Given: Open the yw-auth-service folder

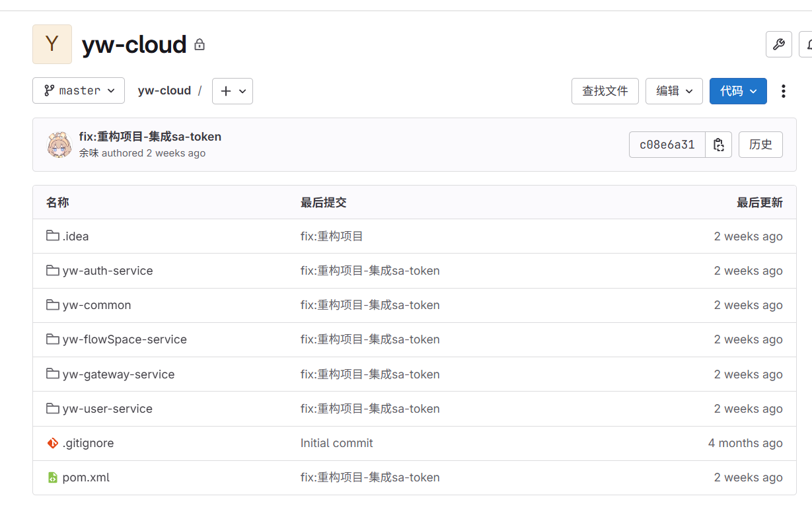Looking at the screenshot, I should pyautogui.click(x=108, y=271).
